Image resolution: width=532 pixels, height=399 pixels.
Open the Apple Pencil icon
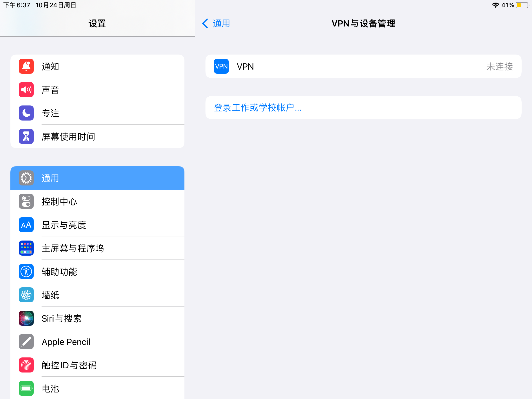click(x=26, y=342)
